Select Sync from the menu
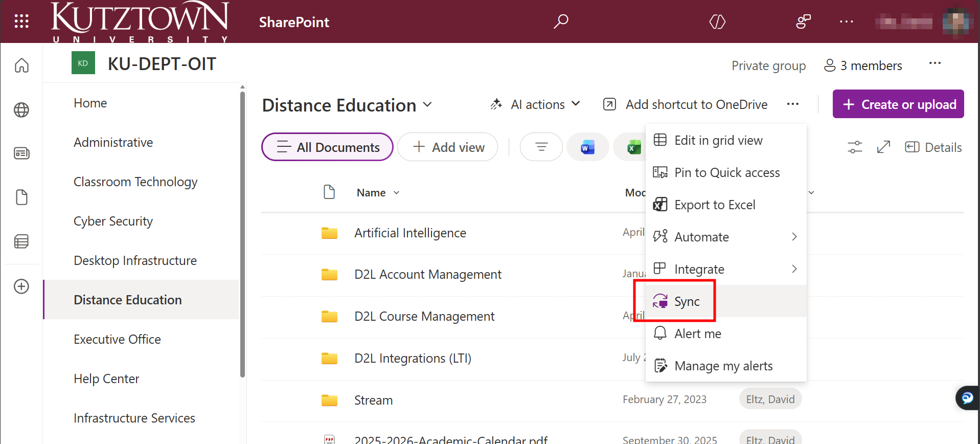This screenshot has height=444, width=980. [x=726, y=301]
